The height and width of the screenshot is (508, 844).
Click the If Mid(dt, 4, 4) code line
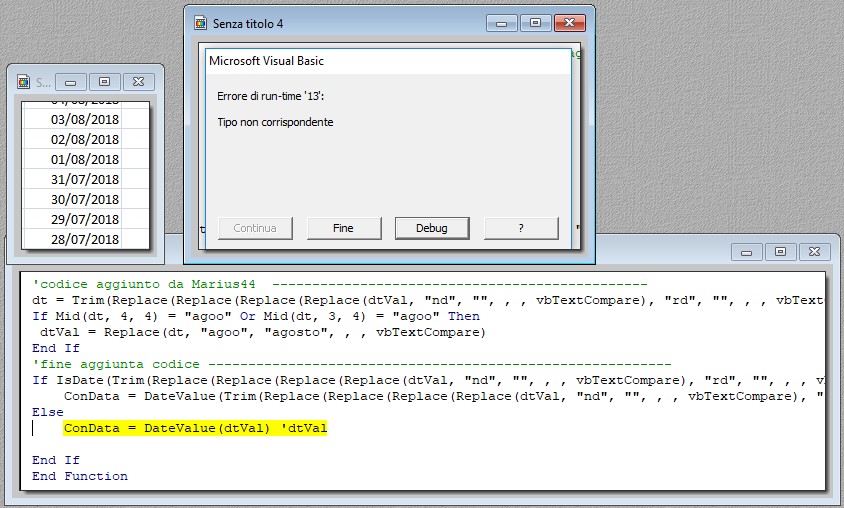tap(256, 316)
